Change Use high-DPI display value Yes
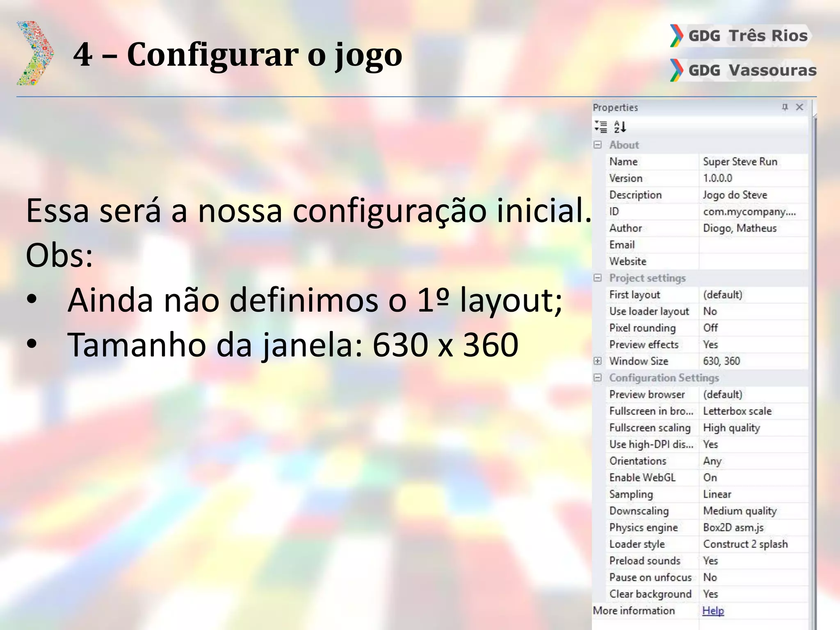Image resolution: width=840 pixels, height=630 pixels. [753, 444]
